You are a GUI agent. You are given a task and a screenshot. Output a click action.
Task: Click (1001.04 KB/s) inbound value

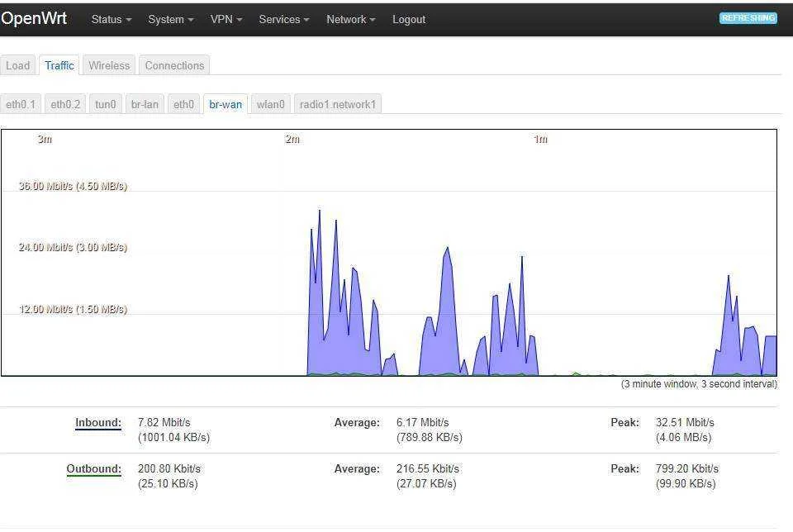173,437
